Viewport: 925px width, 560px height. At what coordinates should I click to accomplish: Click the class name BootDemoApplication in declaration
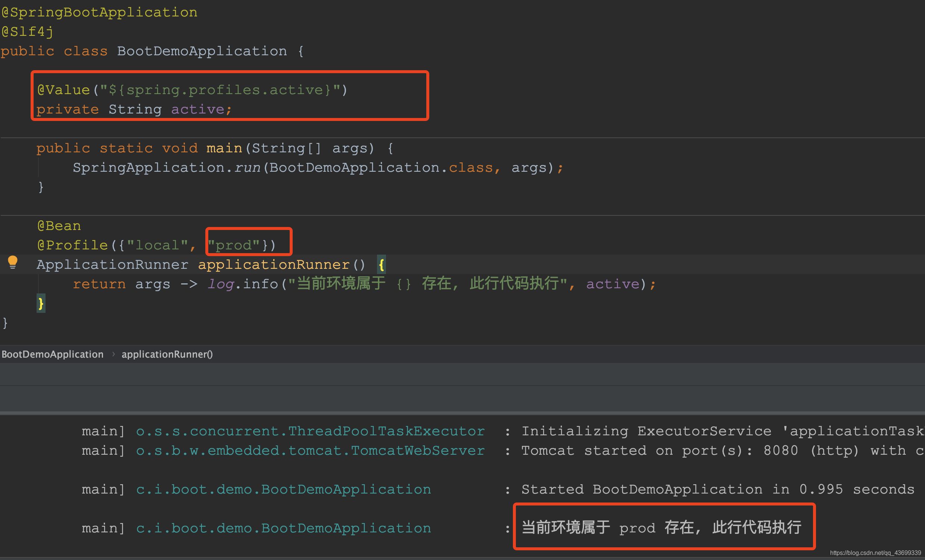click(202, 52)
